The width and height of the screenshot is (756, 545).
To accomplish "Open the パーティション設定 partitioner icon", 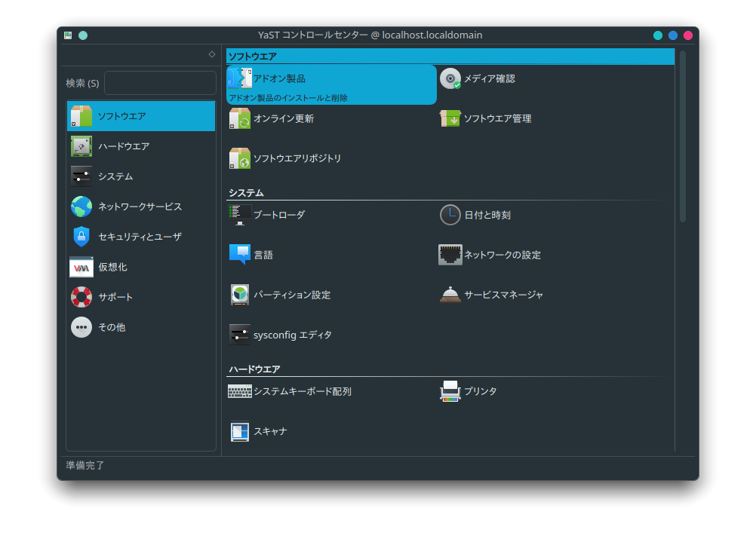I will [x=240, y=295].
